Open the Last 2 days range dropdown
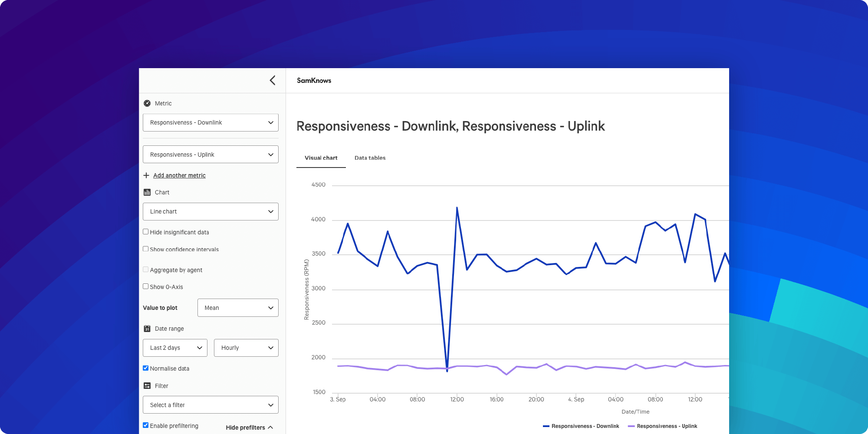The width and height of the screenshot is (868, 434). click(x=175, y=348)
